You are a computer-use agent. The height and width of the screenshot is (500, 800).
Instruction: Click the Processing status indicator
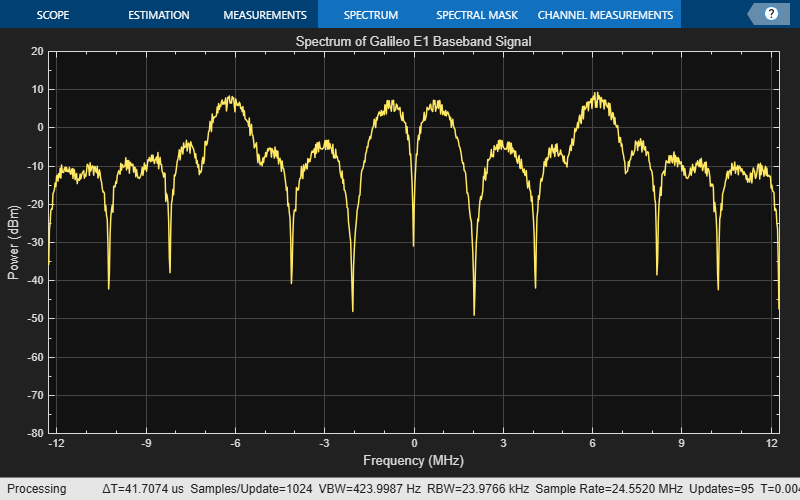[x=36, y=489]
